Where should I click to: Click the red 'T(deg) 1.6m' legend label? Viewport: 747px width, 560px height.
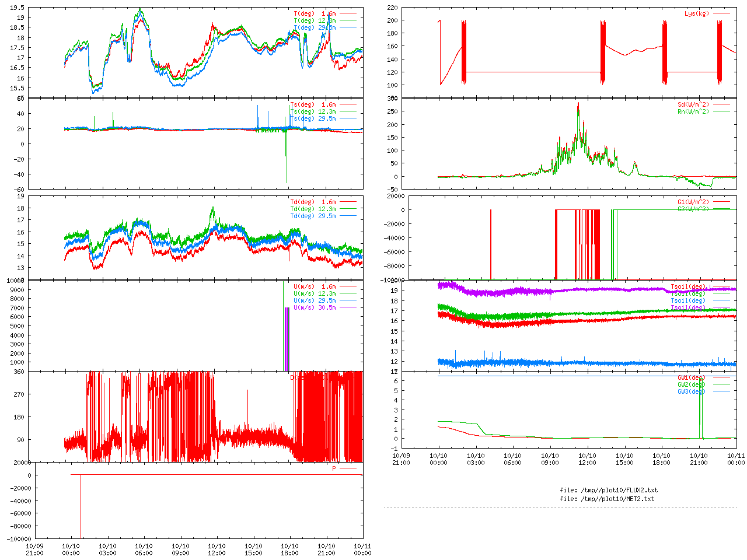click(x=315, y=13)
